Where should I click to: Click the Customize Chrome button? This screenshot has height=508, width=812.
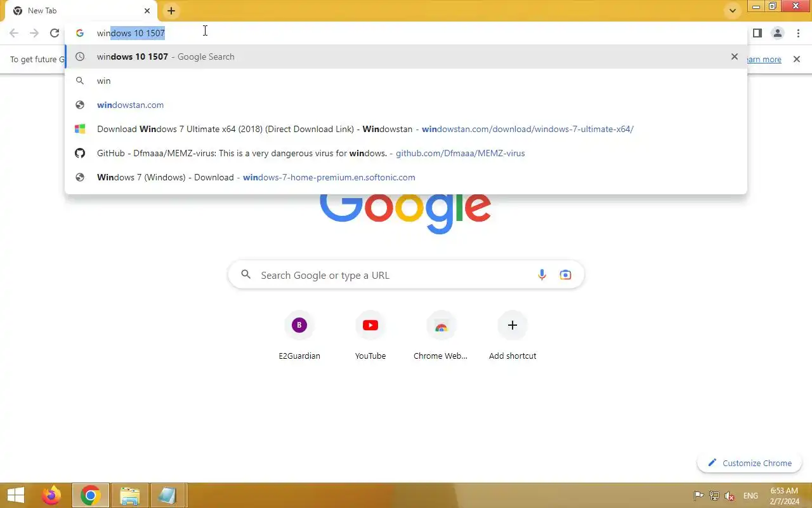(750, 463)
